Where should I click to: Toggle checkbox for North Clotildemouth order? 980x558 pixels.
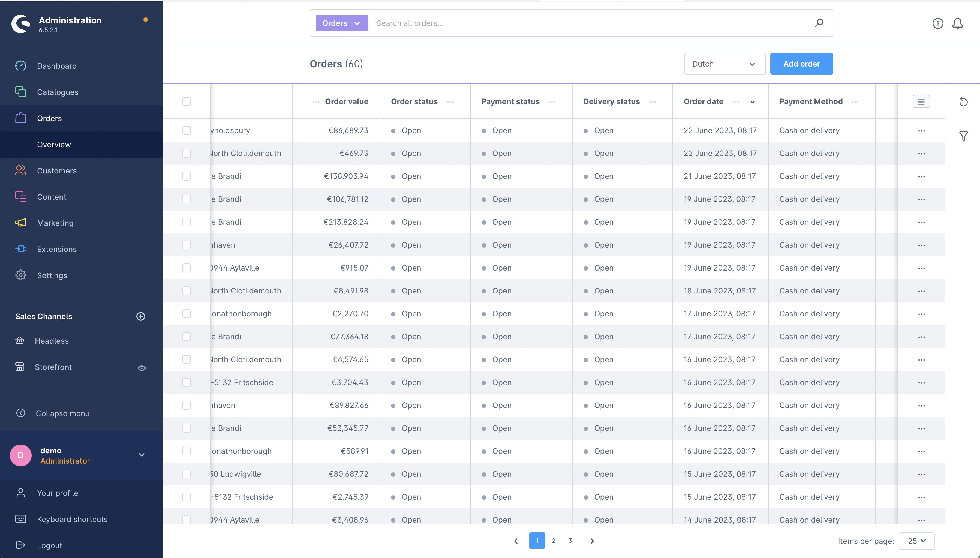tap(187, 153)
